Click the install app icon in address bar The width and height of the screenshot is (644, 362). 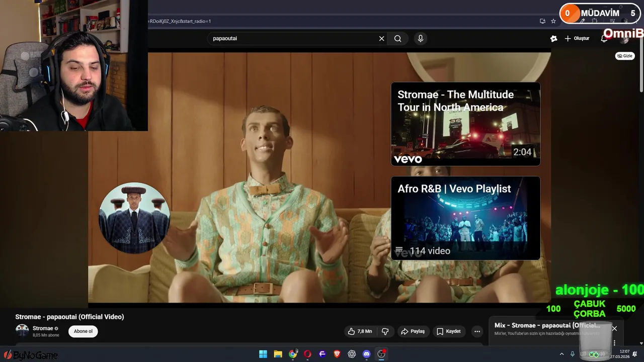tap(542, 21)
